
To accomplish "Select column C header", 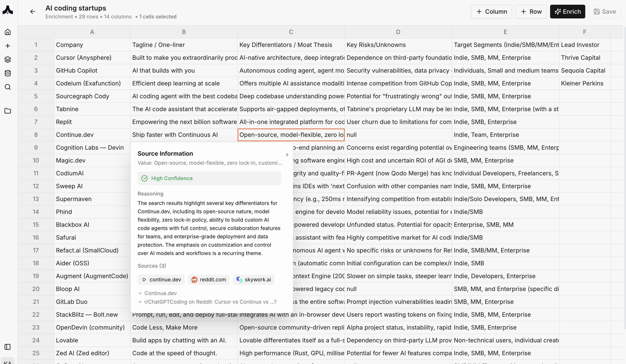I will 291,32.
